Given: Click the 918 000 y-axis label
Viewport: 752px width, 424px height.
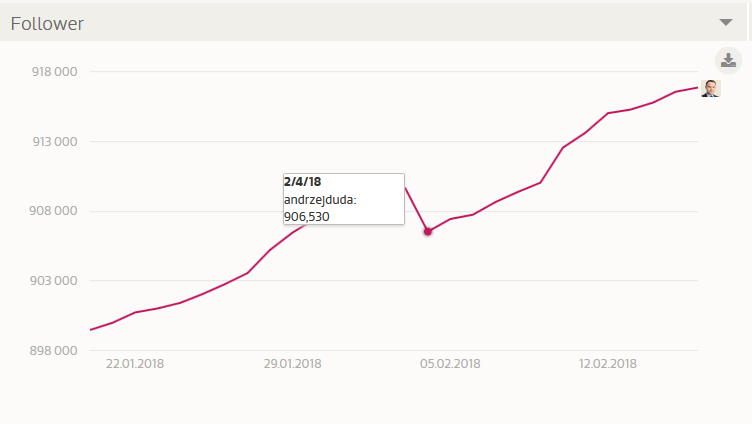Looking at the screenshot, I should coord(55,72).
